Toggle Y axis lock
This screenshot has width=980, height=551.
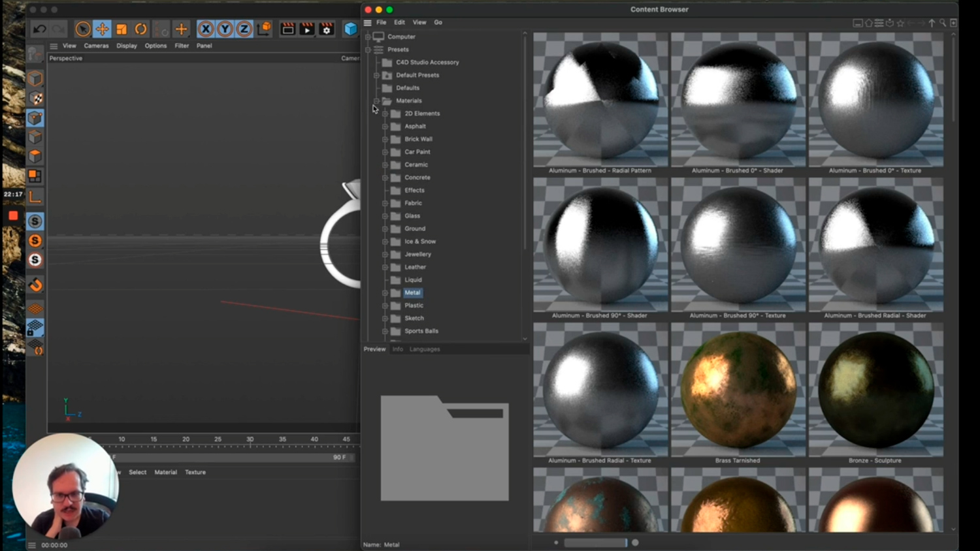(x=225, y=29)
